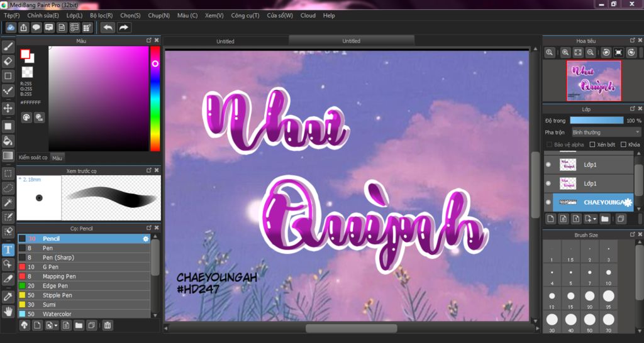The image size is (644, 343).
Task: Delete brush with trash icon
Action: point(107,325)
